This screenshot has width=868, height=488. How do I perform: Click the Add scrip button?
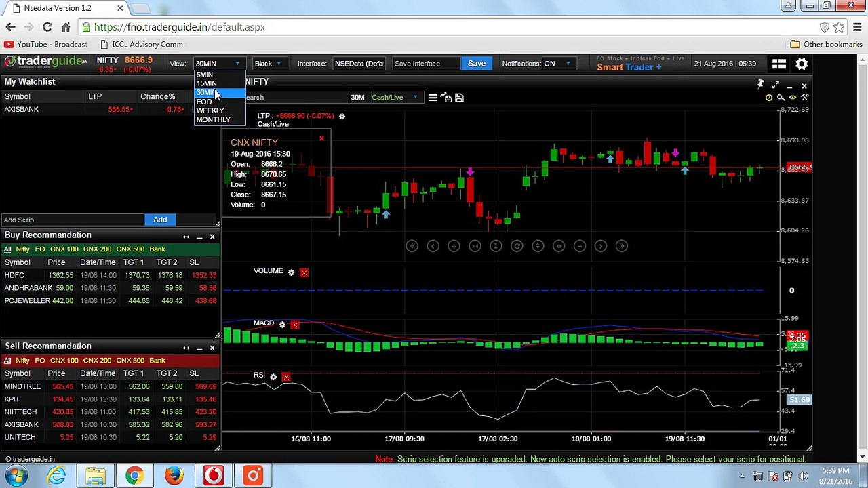tap(160, 220)
